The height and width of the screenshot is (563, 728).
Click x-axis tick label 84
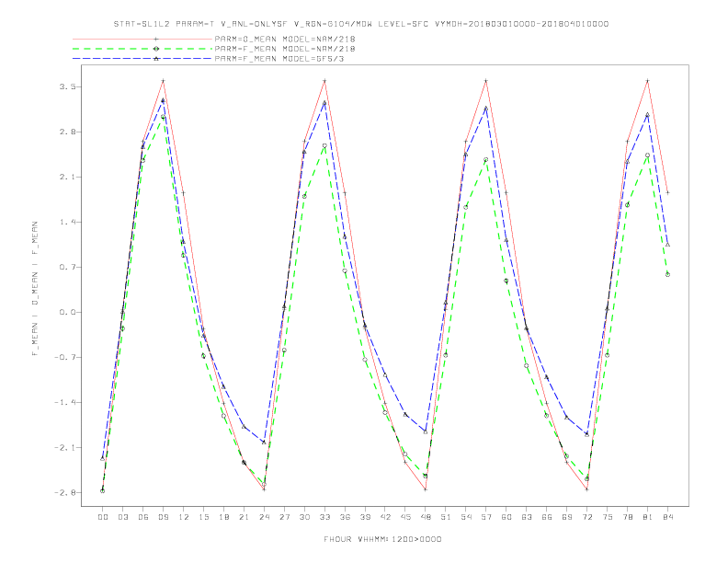coord(667,517)
